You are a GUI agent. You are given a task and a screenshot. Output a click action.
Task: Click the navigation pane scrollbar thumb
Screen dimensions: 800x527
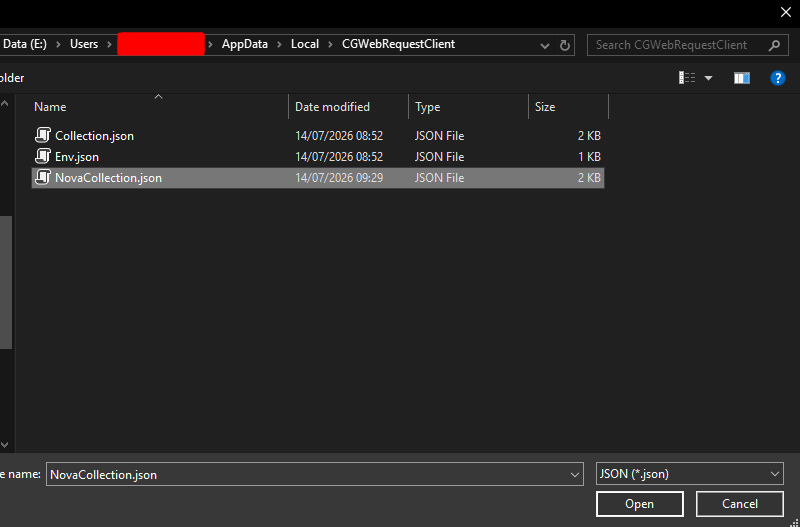pyautogui.click(x=6, y=282)
